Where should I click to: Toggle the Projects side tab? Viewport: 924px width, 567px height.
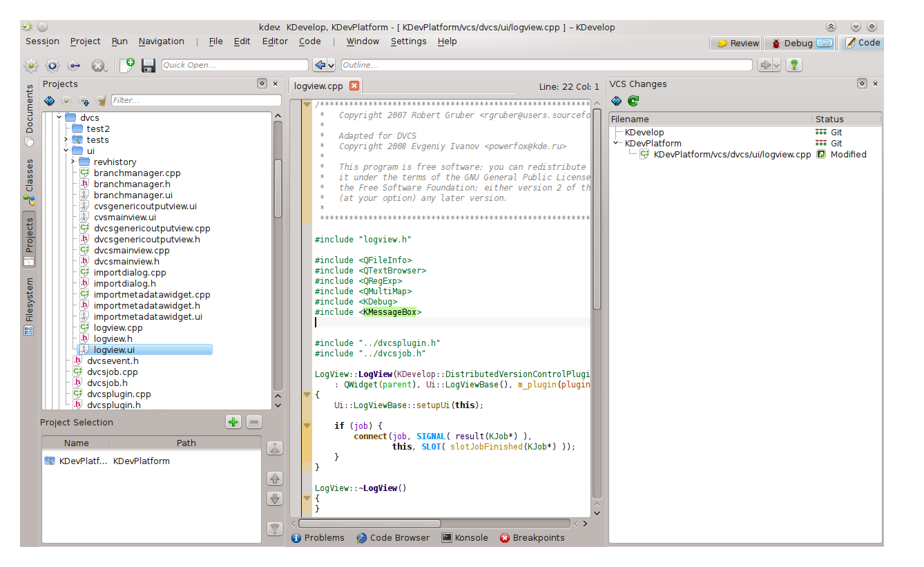point(29,241)
